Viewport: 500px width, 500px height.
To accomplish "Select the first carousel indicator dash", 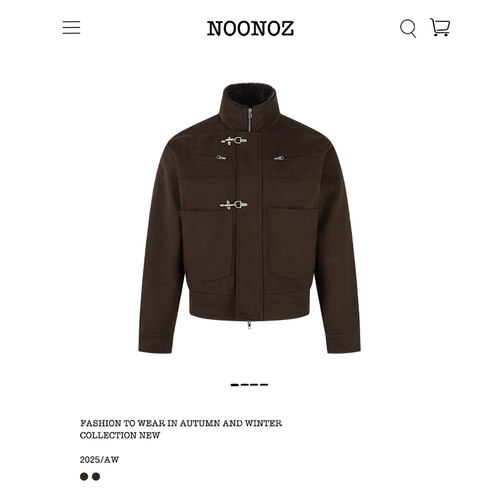I will coord(235,385).
